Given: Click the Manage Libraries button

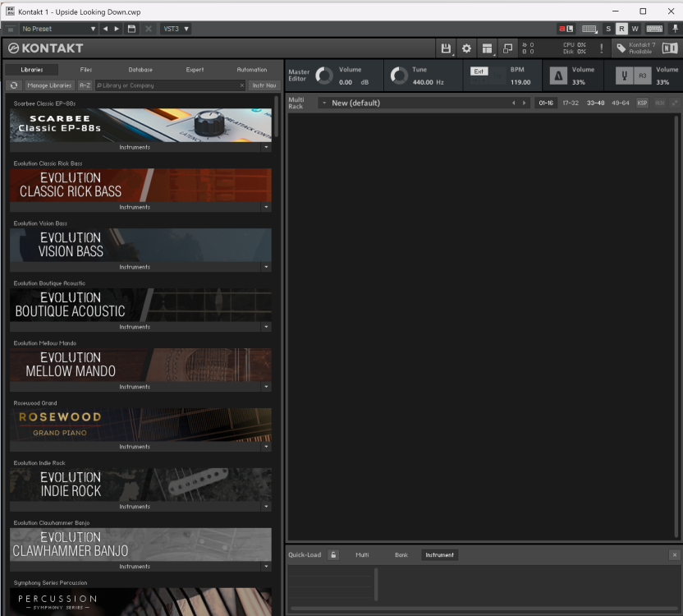Looking at the screenshot, I should 49,85.
